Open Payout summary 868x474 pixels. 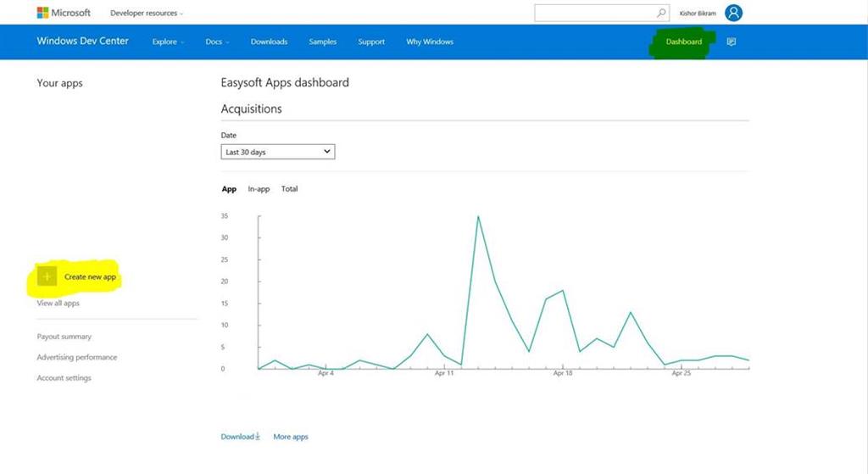[64, 337]
